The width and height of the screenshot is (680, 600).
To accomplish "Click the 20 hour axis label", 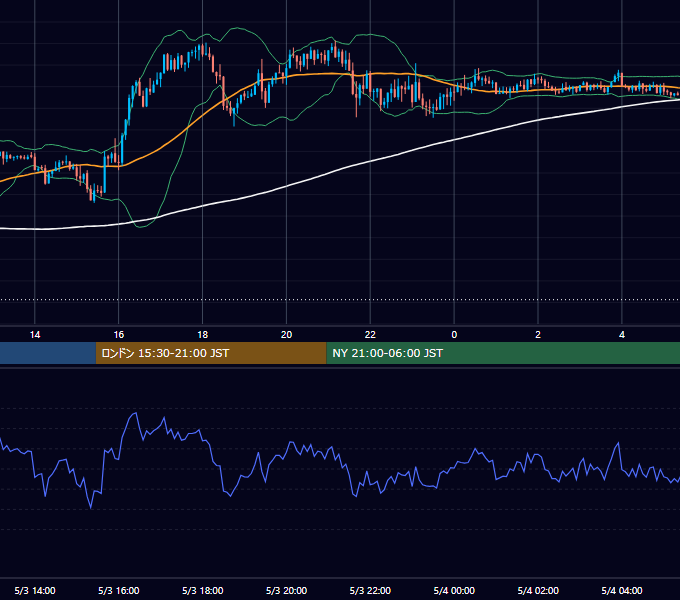I will (286, 335).
